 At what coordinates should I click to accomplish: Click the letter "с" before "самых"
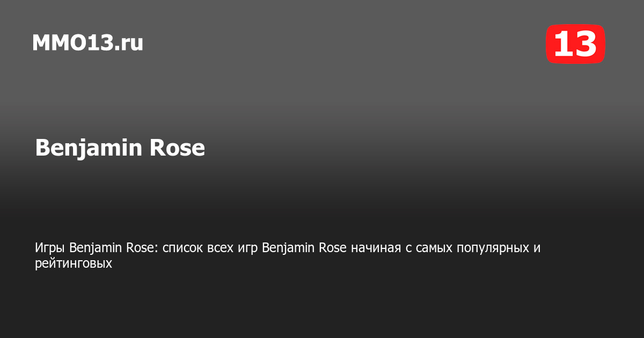[x=405, y=248]
